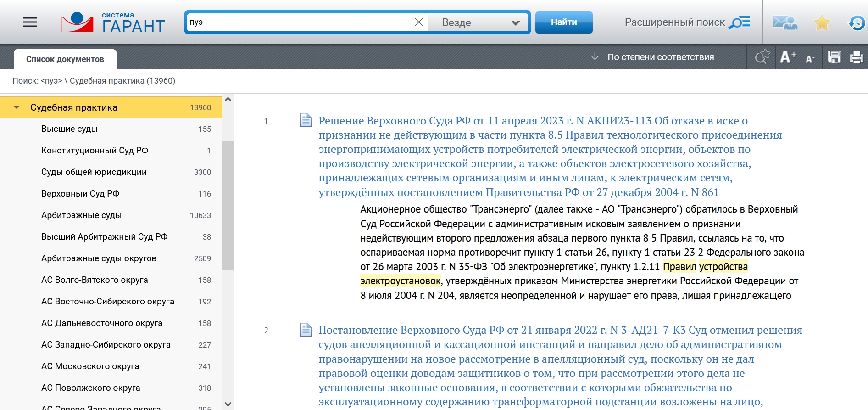The height and width of the screenshot is (410, 868).
Task: Decrease font size with A- icon
Action: pyautogui.click(x=810, y=59)
